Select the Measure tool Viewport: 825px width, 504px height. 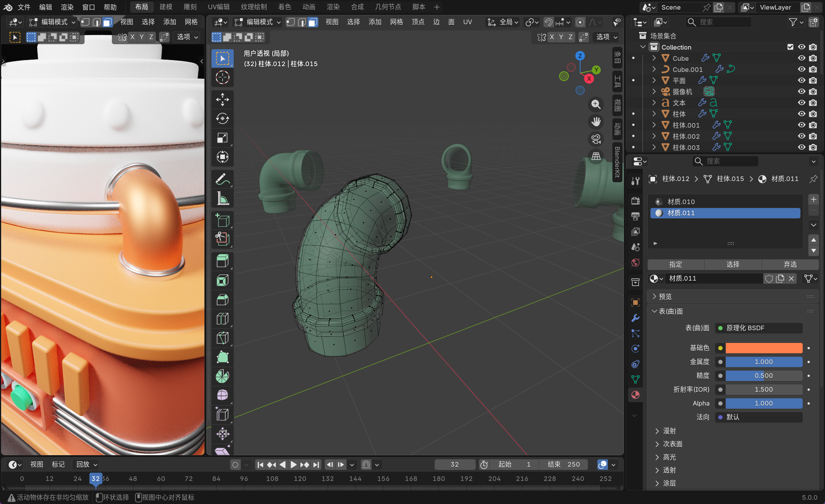[222, 198]
